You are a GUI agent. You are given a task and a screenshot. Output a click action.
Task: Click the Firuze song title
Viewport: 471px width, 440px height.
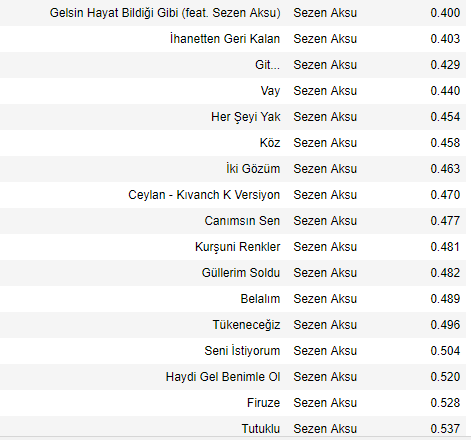coord(263,403)
